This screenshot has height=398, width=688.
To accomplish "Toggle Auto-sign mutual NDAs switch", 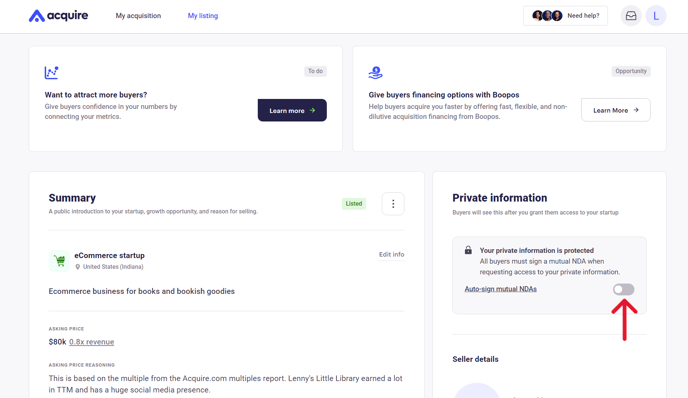I will point(624,289).
